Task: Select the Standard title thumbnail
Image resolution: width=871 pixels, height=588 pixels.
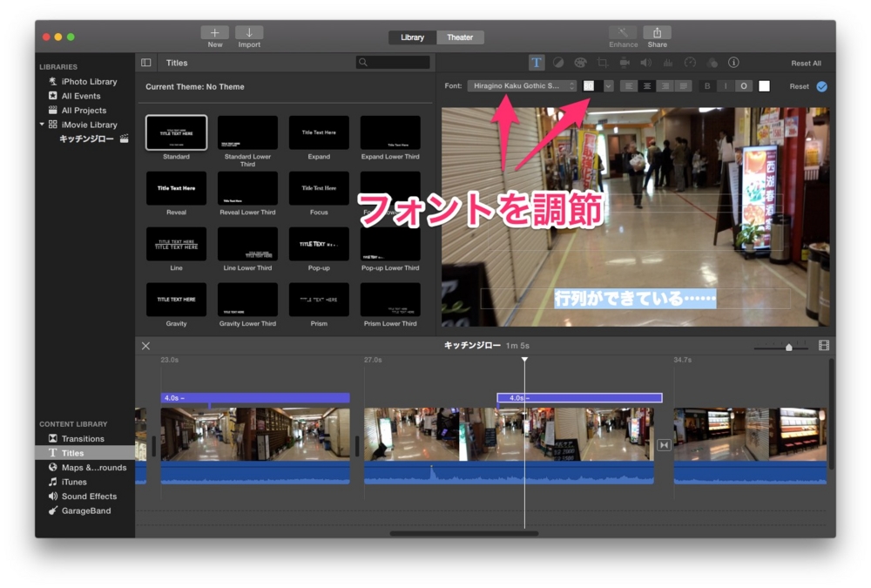Action: [x=176, y=132]
